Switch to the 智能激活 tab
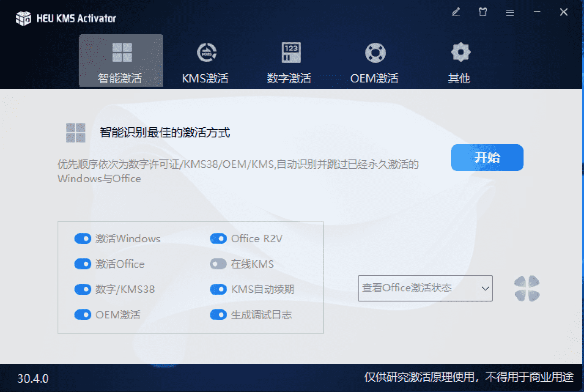The width and height of the screenshot is (584, 392). (121, 61)
